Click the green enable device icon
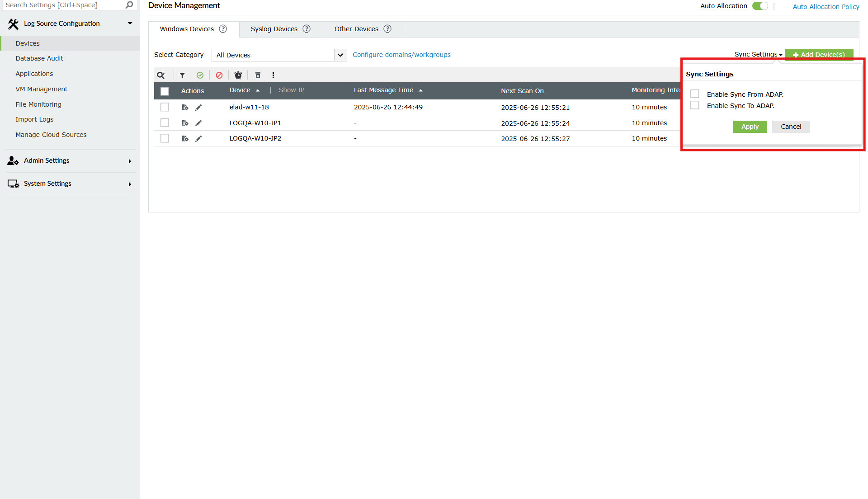The width and height of the screenshot is (868, 499). coord(200,75)
